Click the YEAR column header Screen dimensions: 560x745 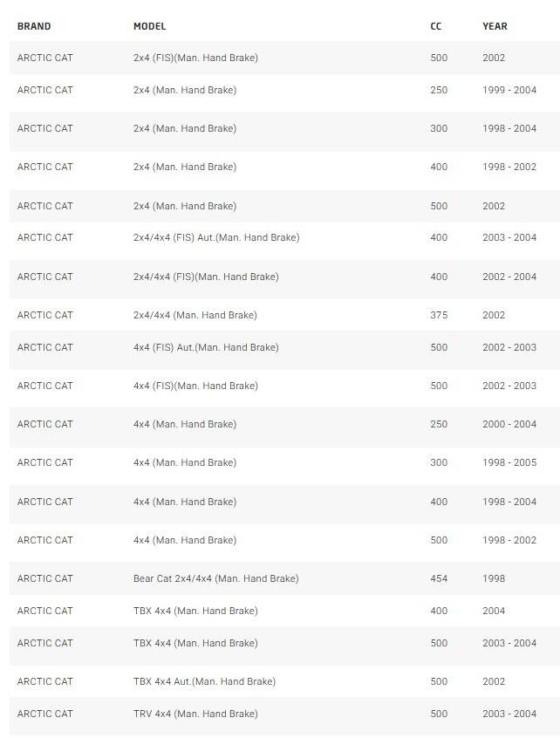coord(495,26)
